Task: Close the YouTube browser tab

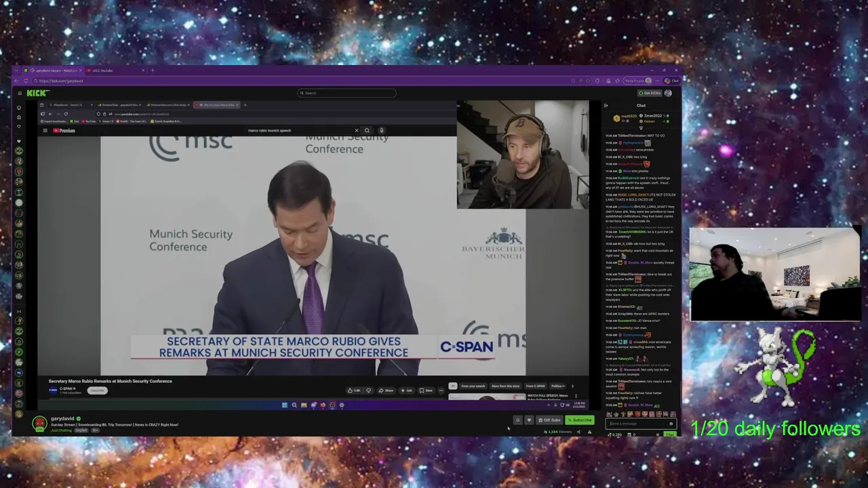Action: coord(143,70)
